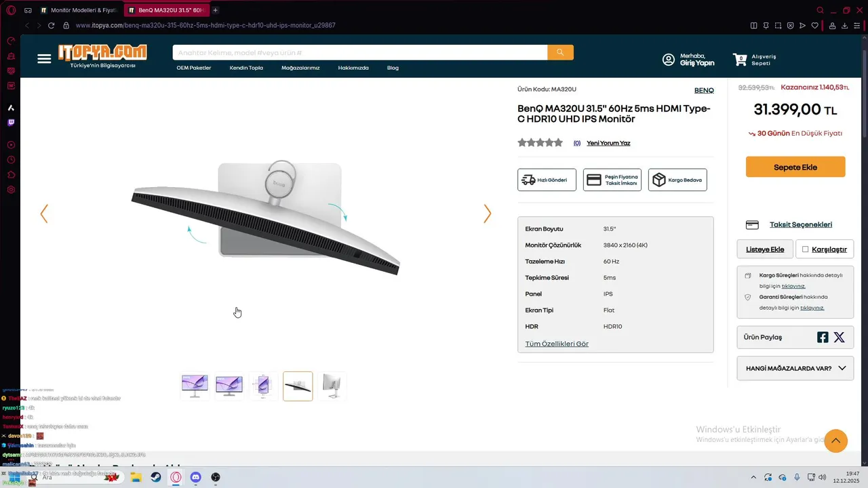Open Twitch in the Opera sidebar
The image size is (868, 488).
coord(11,123)
